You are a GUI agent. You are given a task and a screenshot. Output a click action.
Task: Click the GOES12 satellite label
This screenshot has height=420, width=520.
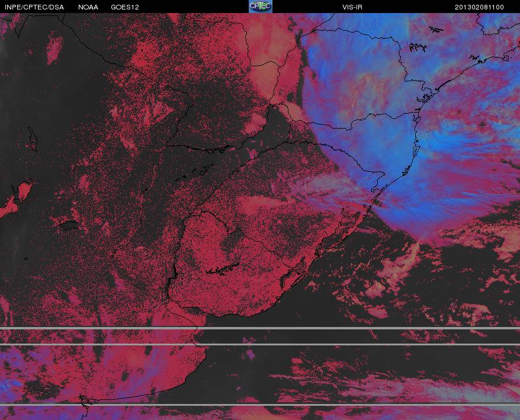tap(125, 7)
